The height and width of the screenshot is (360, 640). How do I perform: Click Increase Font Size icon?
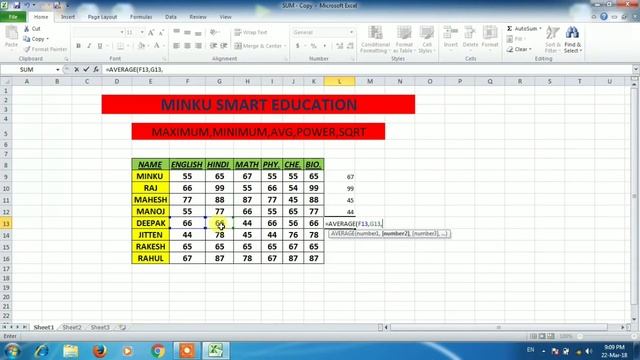click(151, 33)
